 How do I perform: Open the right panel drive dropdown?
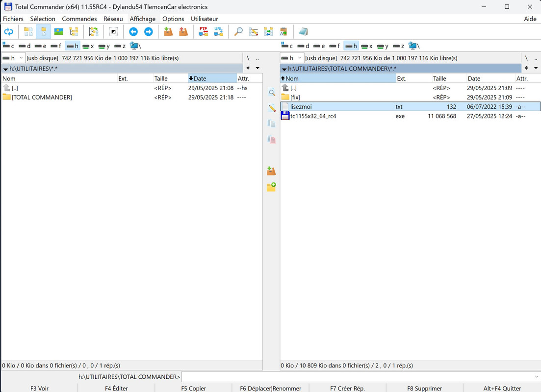(292, 58)
